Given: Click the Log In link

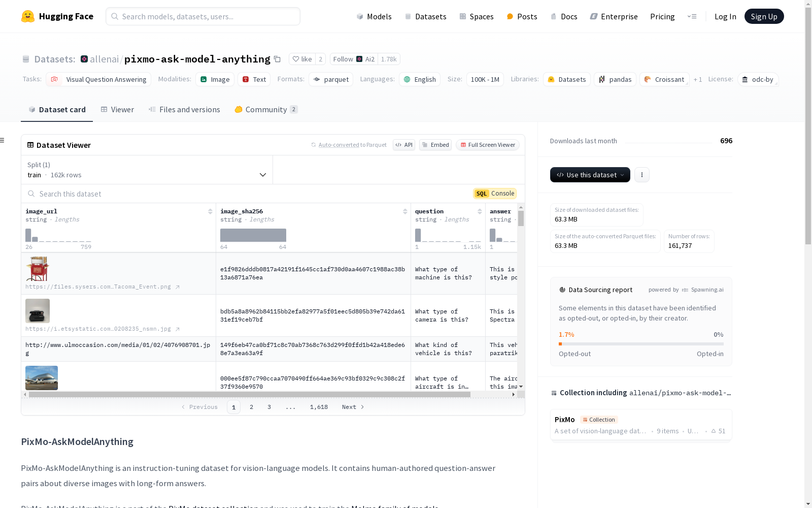Looking at the screenshot, I should click(x=725, y=16).
